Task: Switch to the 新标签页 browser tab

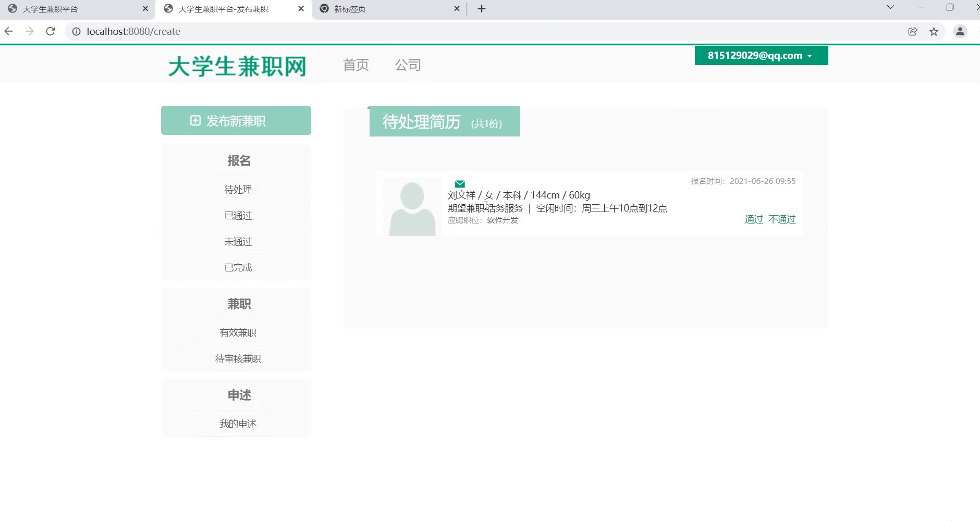Action: click(386, 9)
